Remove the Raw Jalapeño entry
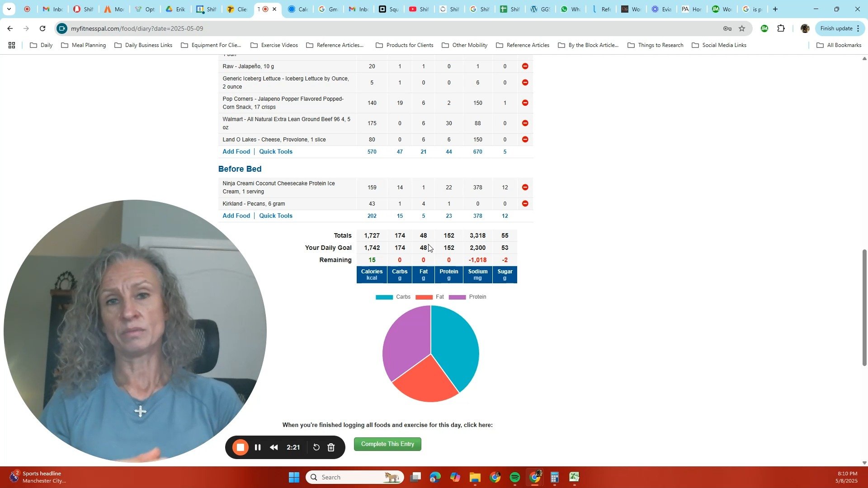Screen dimensions: 868x488 [525, 66]
